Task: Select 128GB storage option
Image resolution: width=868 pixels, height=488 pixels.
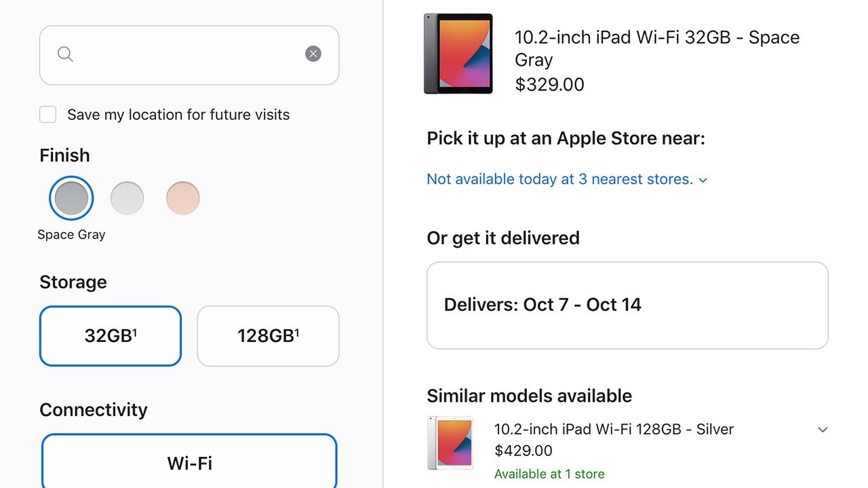Action: (x=268, y=336)
